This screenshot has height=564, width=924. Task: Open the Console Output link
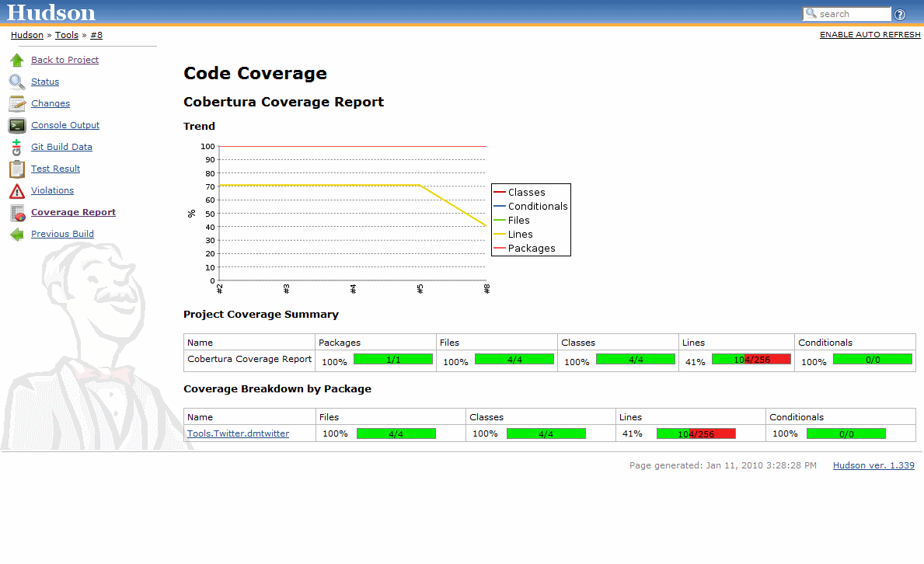(65, 125)
